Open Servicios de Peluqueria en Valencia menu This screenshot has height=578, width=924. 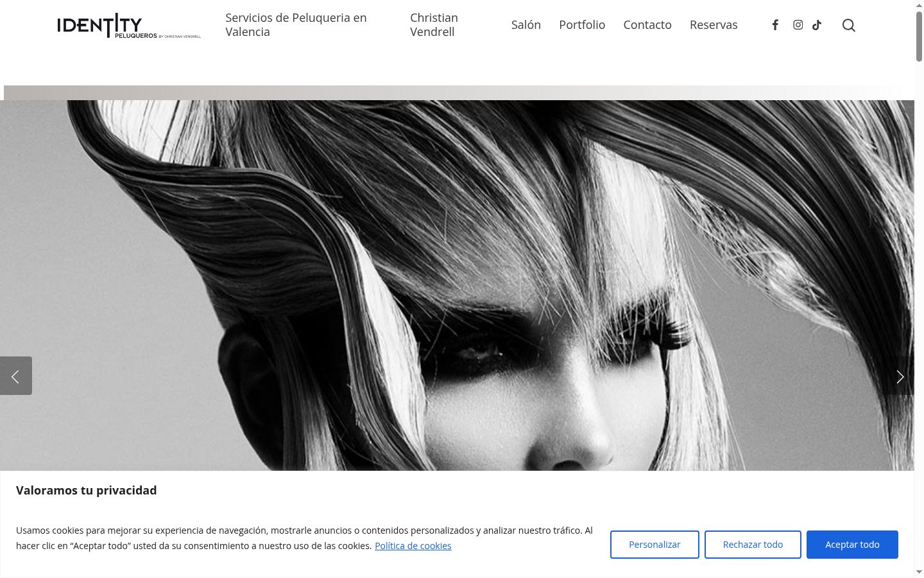pyautogui.click(x=296, y=24)
